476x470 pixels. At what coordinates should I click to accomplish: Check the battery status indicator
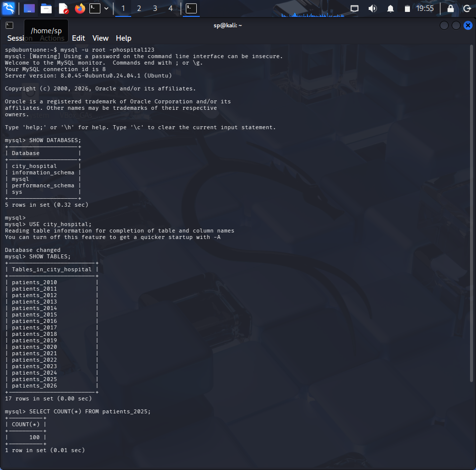[407, 8]
